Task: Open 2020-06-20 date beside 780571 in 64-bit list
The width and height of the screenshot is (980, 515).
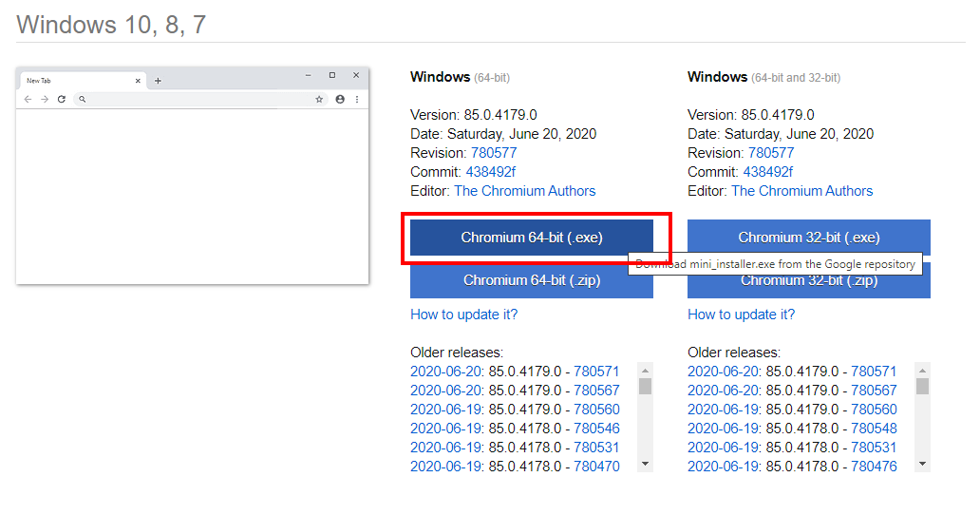Action: pos(445,372)
